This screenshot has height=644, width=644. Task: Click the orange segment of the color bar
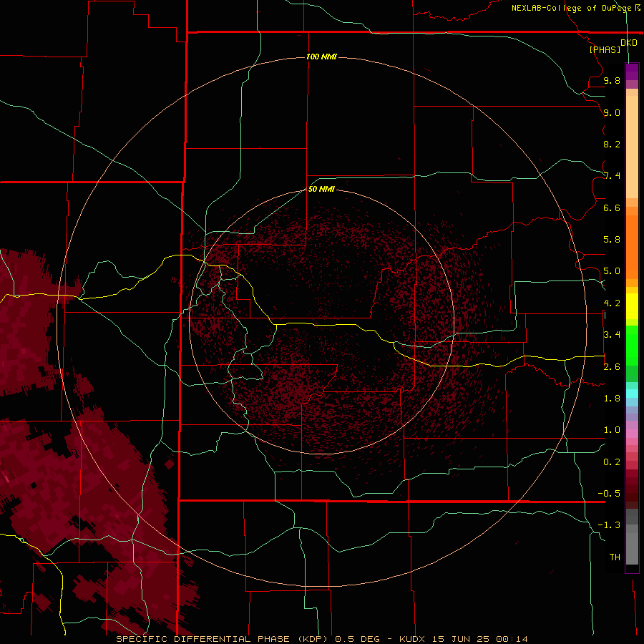[632, 247]
